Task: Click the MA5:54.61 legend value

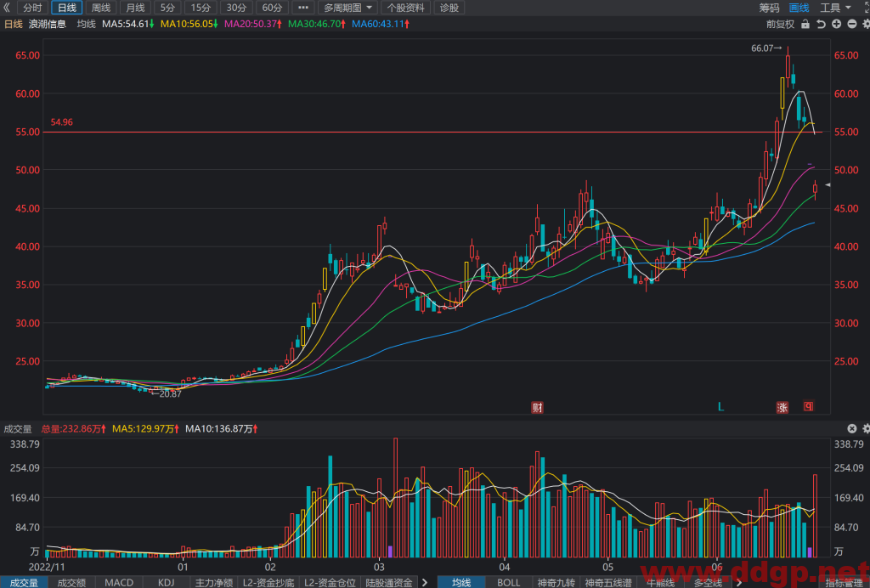Action: [x=128, y=25]
